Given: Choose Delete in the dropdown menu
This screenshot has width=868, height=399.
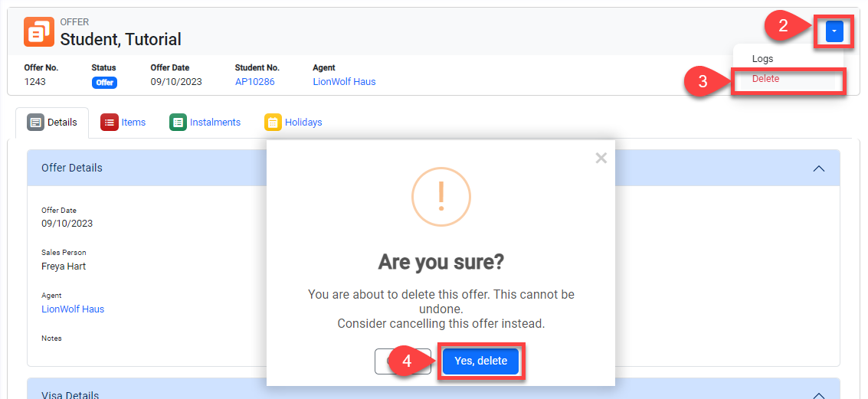Looking at the screenshot, I should 765,79.
